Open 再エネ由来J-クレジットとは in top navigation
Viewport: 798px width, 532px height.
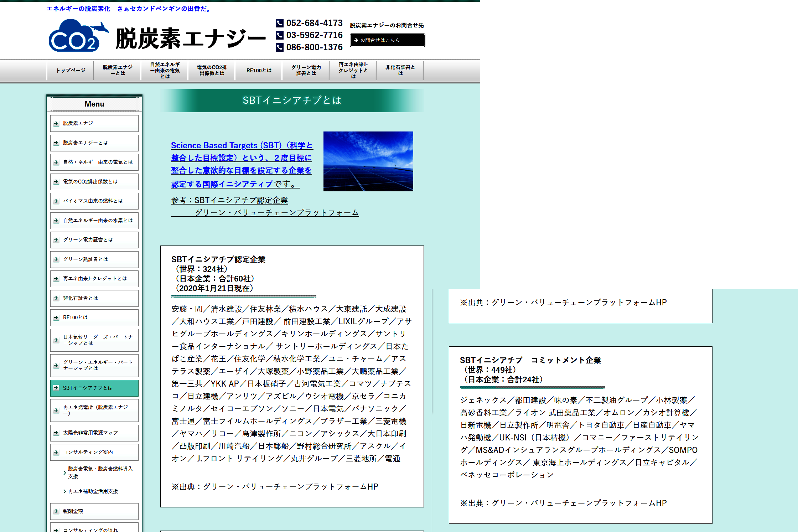(353, 71)
